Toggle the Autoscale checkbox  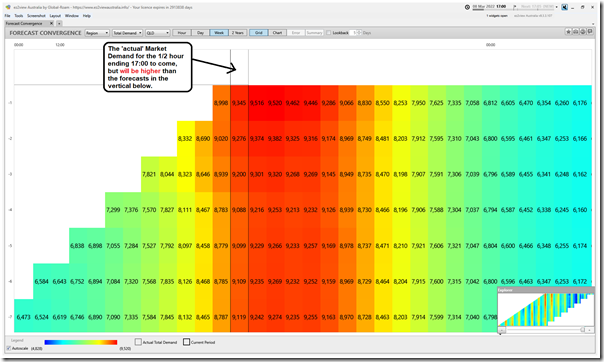click(x=8, y=348)
